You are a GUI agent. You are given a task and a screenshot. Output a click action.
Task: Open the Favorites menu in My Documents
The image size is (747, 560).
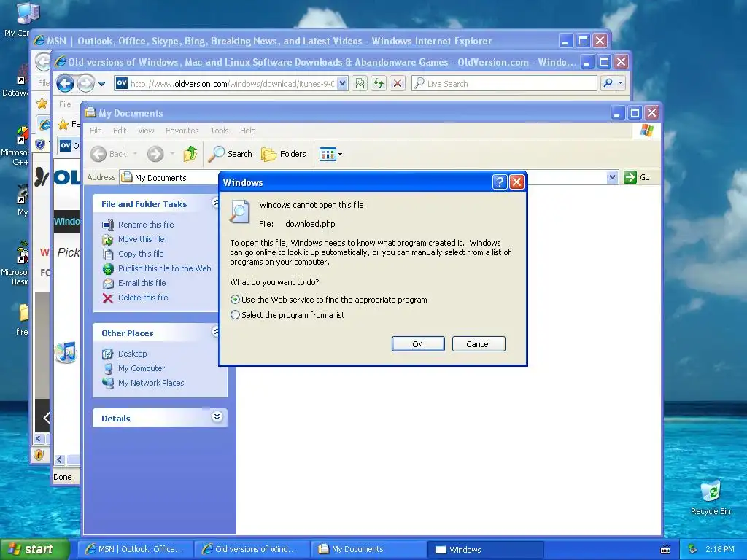[182, 131]
